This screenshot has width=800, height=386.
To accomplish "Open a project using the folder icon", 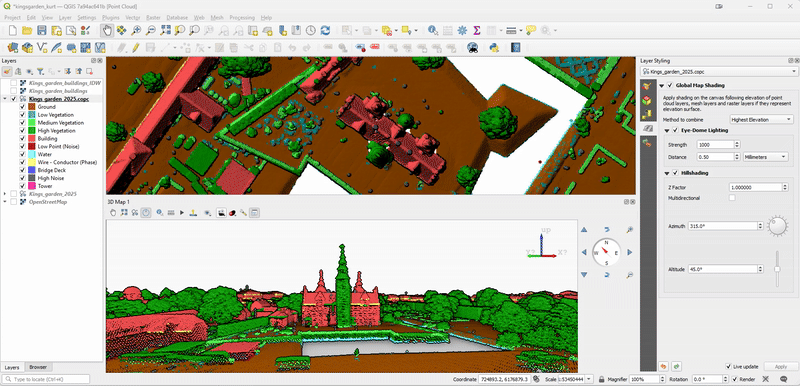I will [27, 31].
